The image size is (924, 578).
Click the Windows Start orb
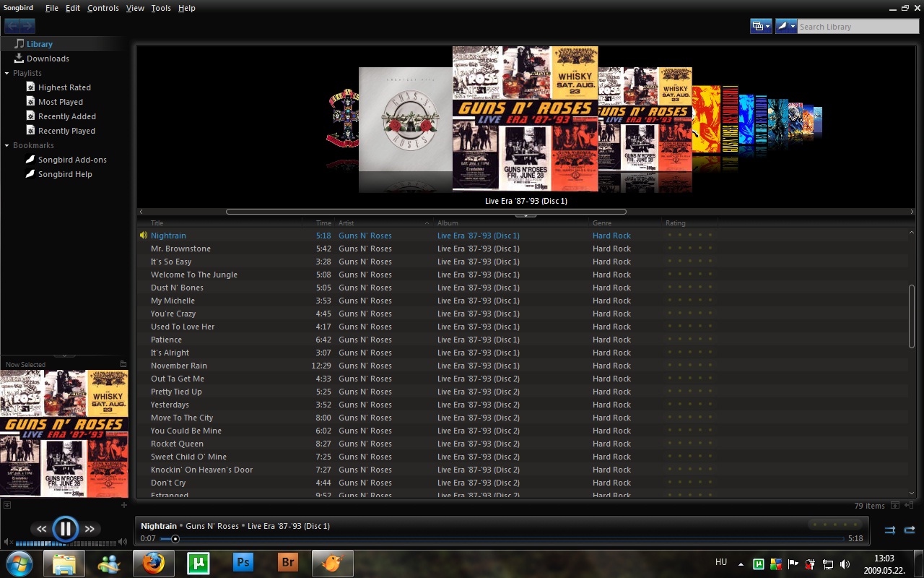pos(19,563)
